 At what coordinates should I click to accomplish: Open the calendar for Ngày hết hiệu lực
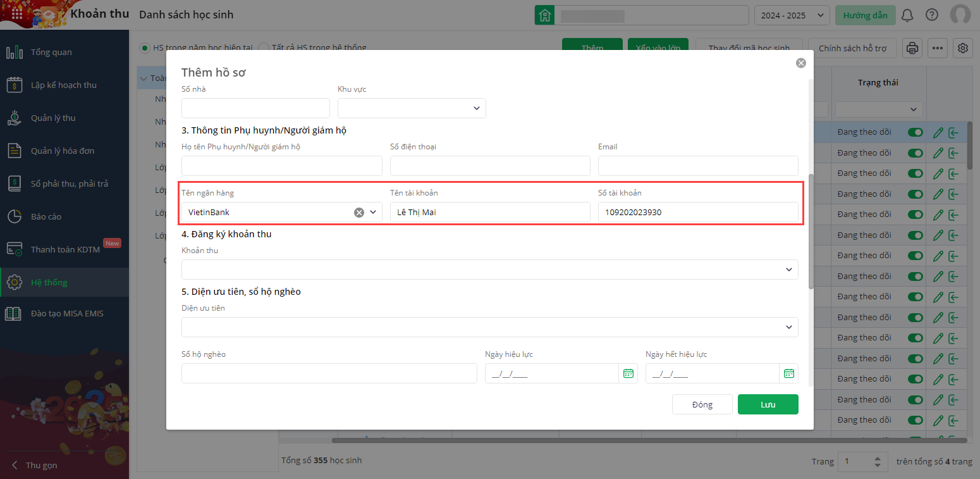click(788, 373)
